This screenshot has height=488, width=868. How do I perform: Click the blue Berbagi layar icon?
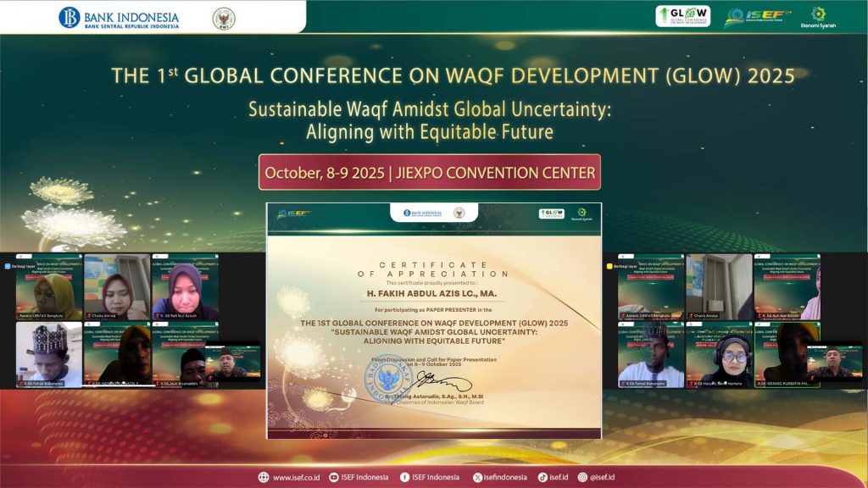(8, 266)
